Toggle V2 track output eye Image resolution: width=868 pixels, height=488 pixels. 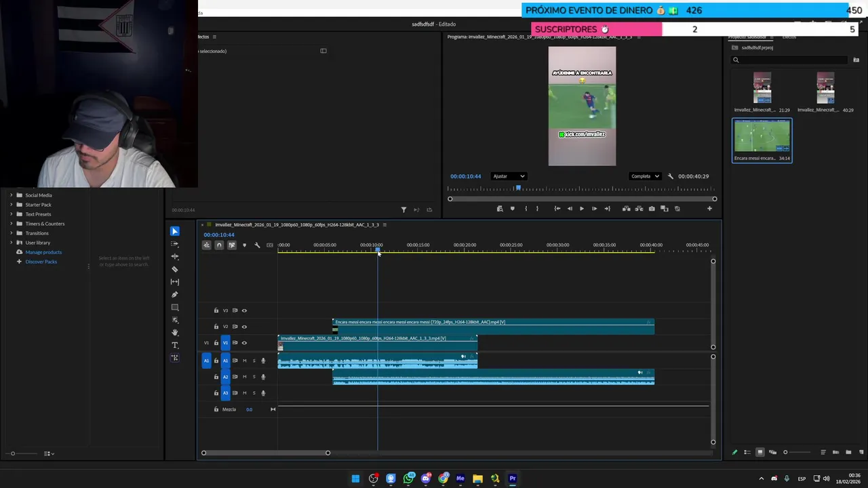tap(244, 327)
